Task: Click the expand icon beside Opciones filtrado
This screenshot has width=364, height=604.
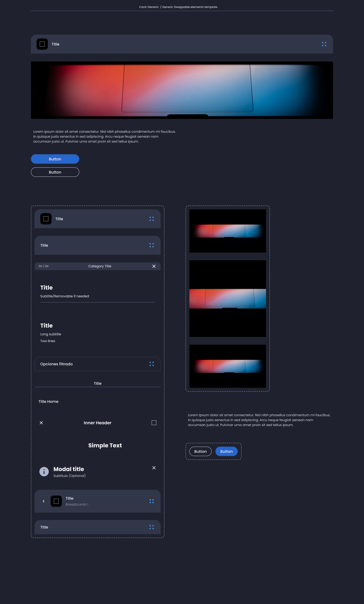Action: point(152,364)
